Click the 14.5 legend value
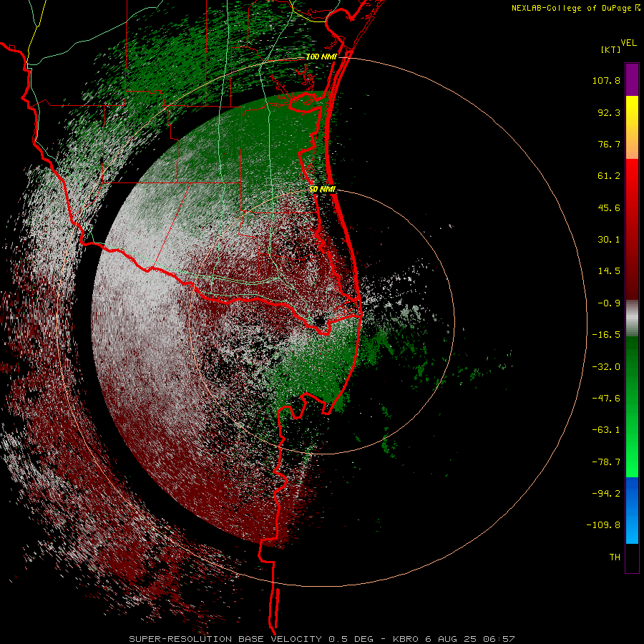 [x=609, y=271]
